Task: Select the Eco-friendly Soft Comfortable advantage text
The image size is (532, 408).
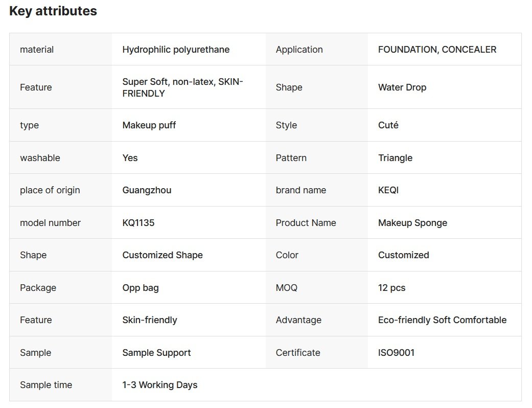Action: 442,320
